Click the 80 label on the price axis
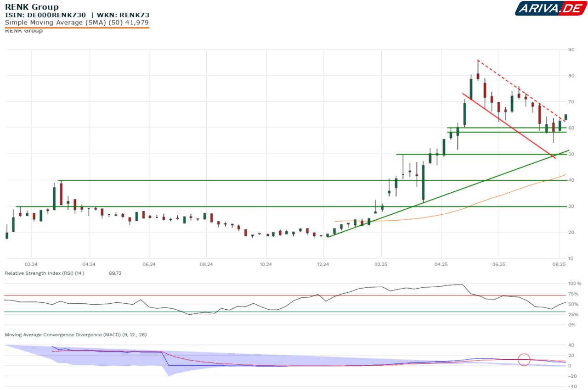This screenshot has height=390, width=588. [571, 76]
